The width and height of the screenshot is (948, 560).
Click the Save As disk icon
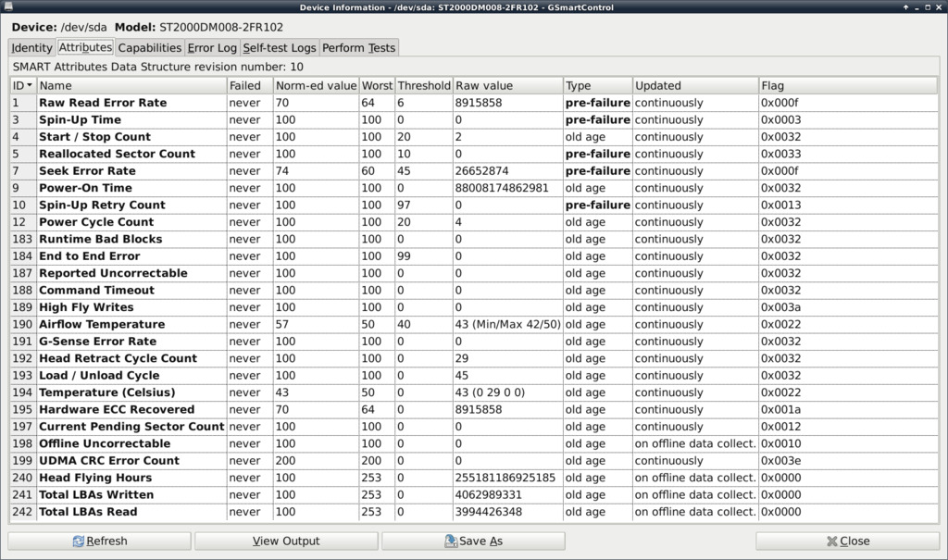pyautogui.click(x=451, y=541)
